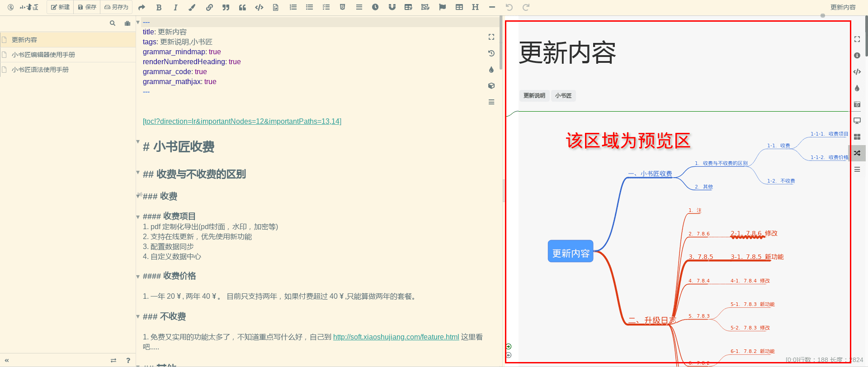Insert current time with clock icon

pyautogui.click(x=375, y=7)
